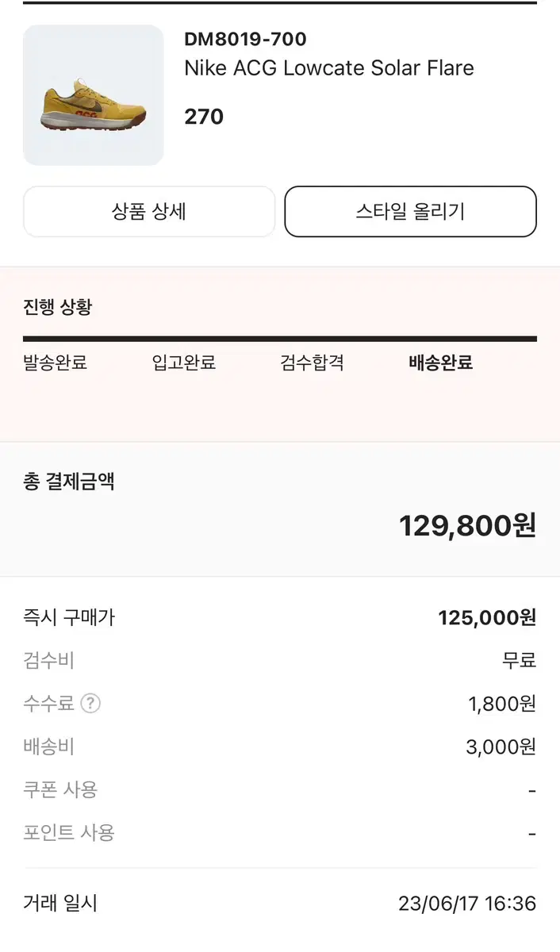
Task: Tap the 진행 상황 section heading
Action: tap(58, 307)
